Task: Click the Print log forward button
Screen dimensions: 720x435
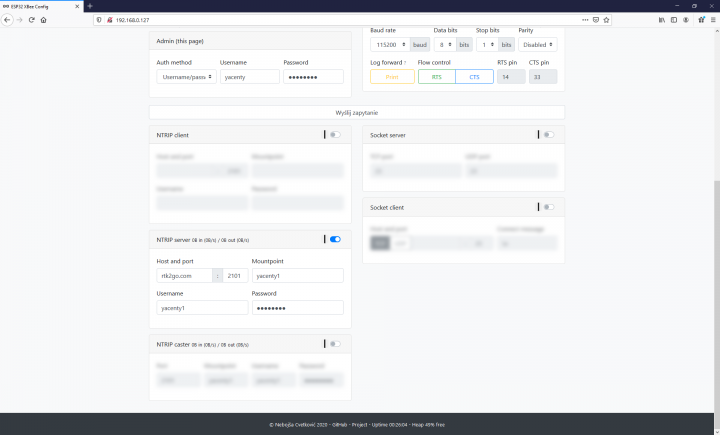Action: 392,76
